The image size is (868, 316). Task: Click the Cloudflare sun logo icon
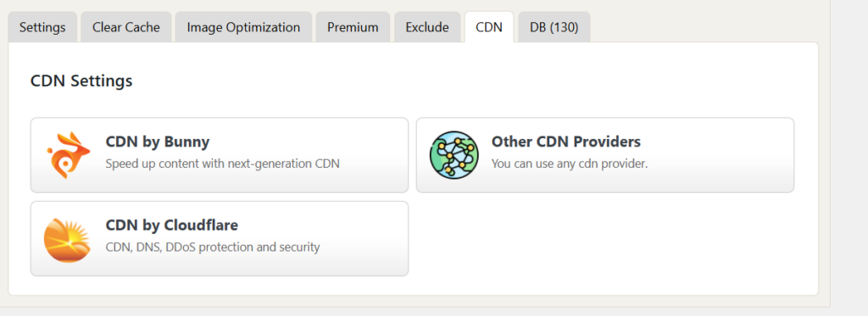[x=67, y=240]
